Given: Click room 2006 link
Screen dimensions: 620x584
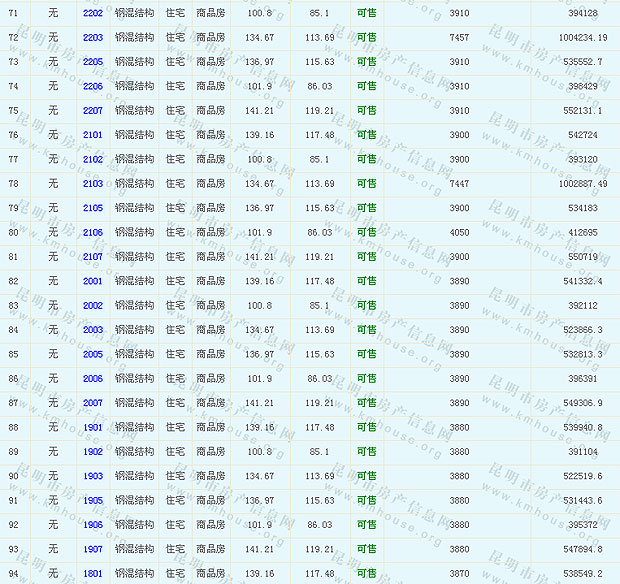Looking at the screenshot, I should [x=93, y=379].
